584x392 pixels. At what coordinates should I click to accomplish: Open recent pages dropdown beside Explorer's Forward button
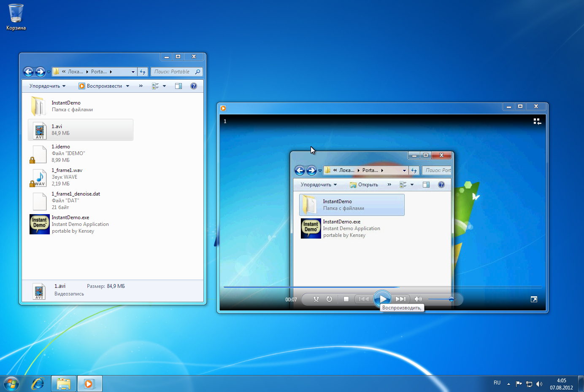pyautogui.click(x=49, y=72)
